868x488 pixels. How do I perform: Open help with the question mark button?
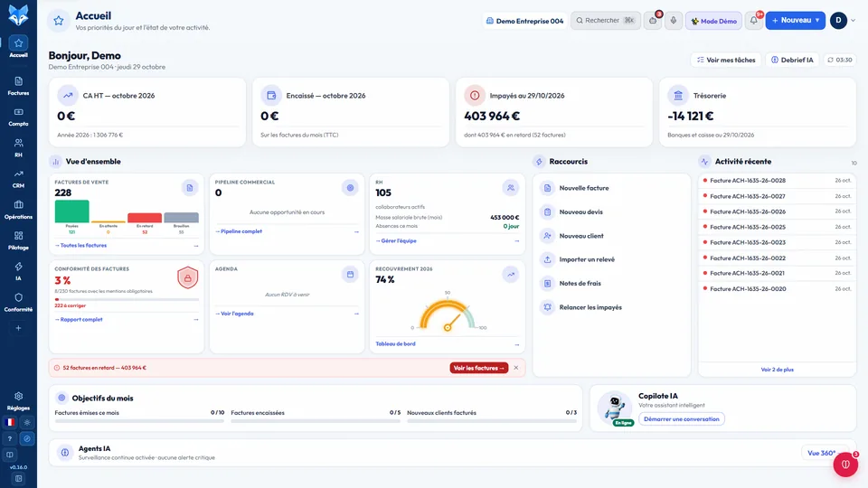[9, 439]
